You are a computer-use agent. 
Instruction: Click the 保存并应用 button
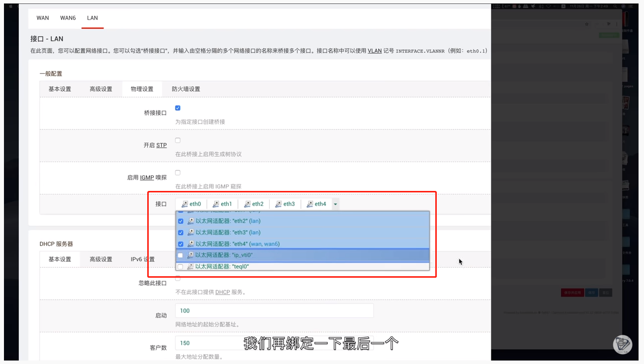[x=573, y=293]
